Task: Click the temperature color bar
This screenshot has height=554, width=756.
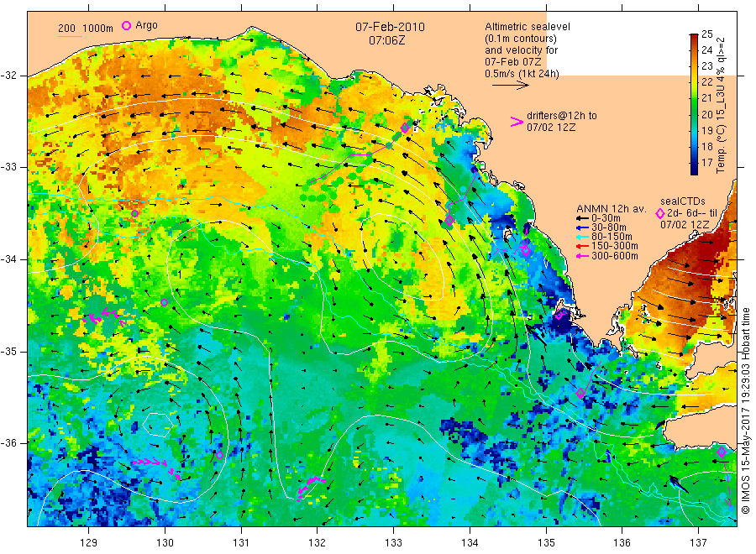Action: point(694,104)
